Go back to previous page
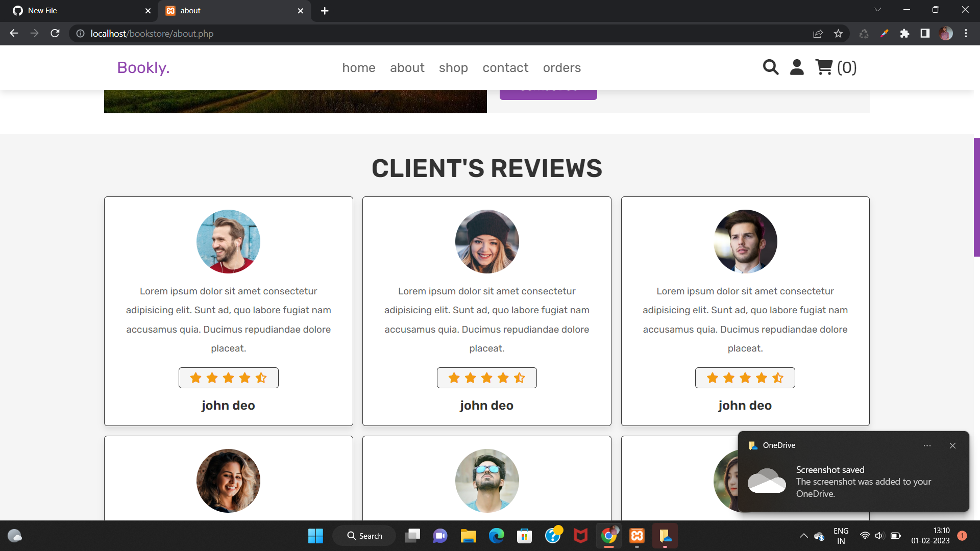Viewport: 980px width, 551px height. point(14,33)
